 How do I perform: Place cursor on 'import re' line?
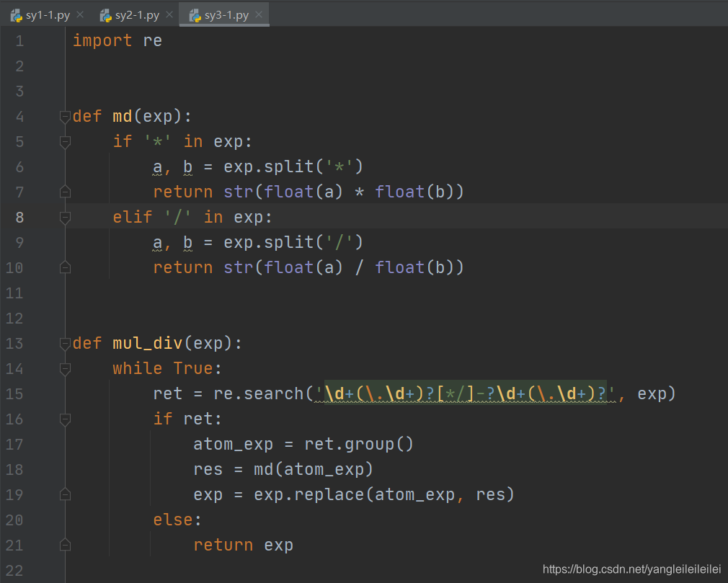[117, 41]
